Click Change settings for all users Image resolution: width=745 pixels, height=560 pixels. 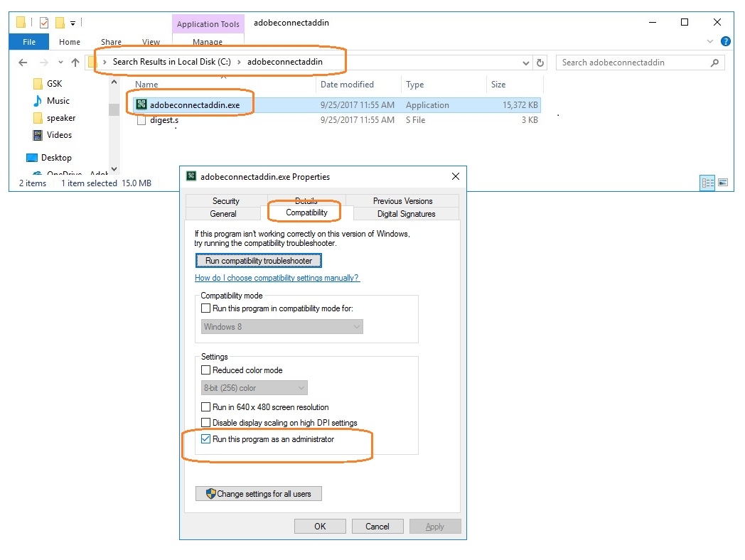coord(259,493)
